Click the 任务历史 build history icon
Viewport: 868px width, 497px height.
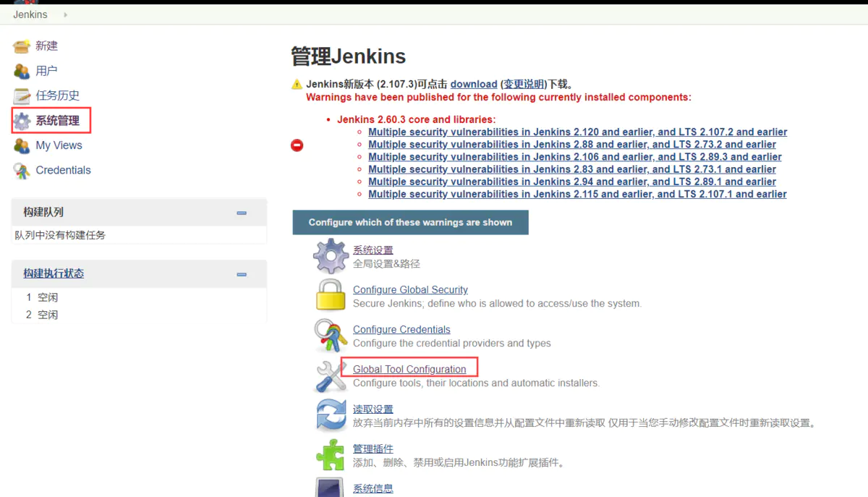22,95
